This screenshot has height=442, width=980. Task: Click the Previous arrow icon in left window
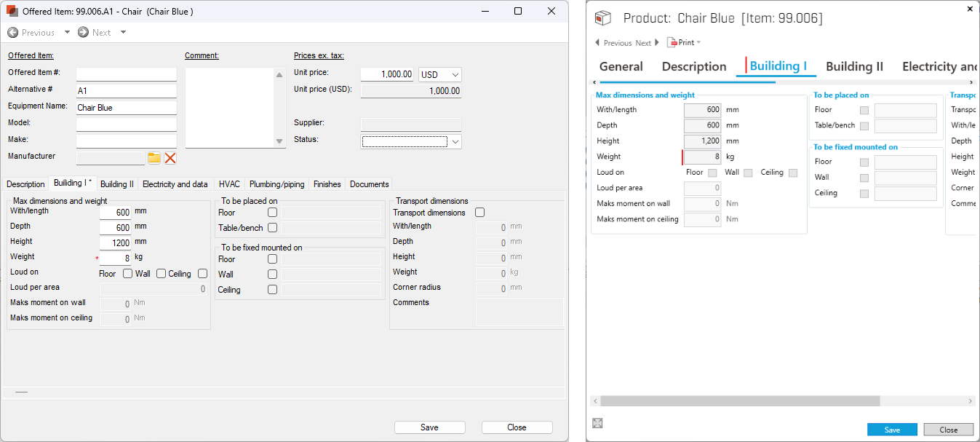tap(12, 33)
